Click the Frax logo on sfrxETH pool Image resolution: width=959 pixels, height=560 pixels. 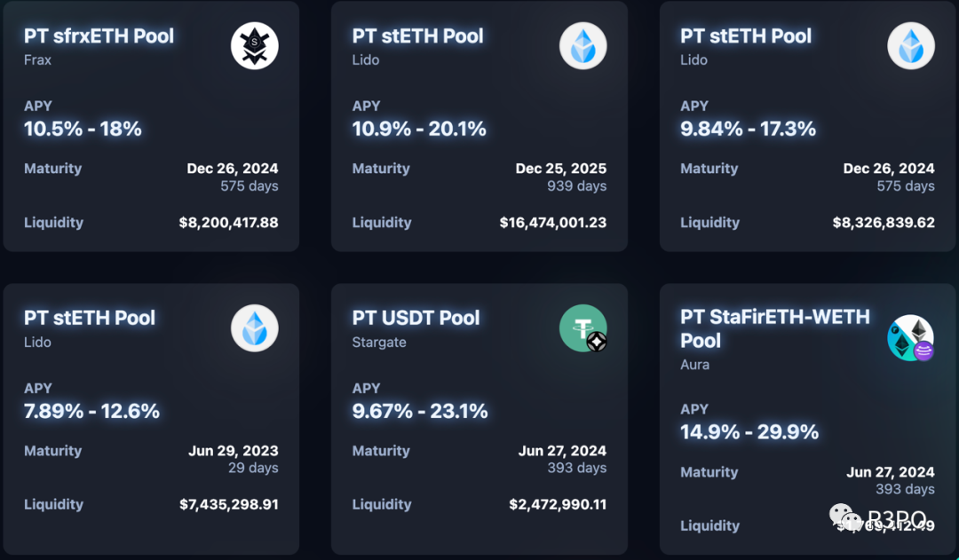(255, 46)
